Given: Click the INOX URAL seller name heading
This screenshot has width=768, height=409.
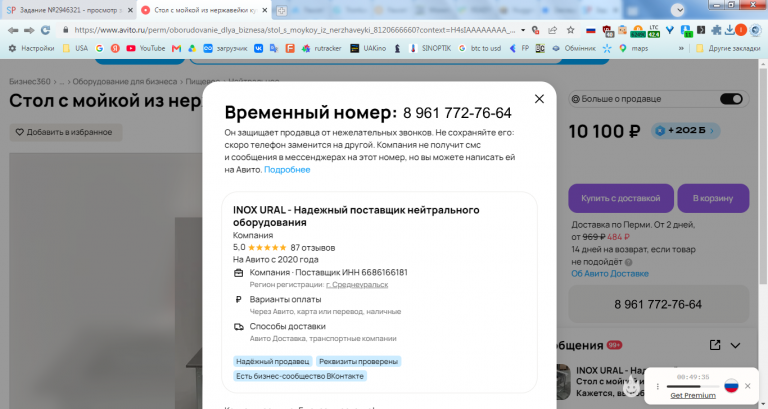Looking at the screenshot, I should click(356, 216).
